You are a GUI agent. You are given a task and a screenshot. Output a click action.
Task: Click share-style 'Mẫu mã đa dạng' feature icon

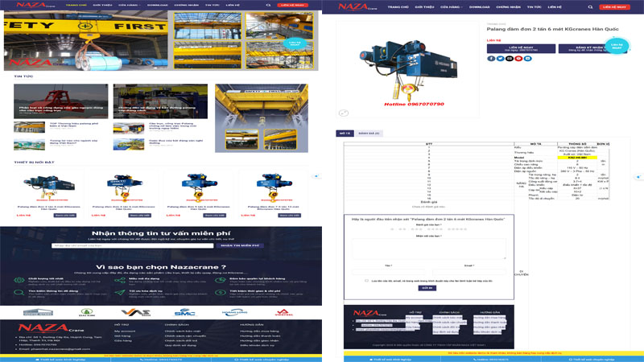[119, 280]
